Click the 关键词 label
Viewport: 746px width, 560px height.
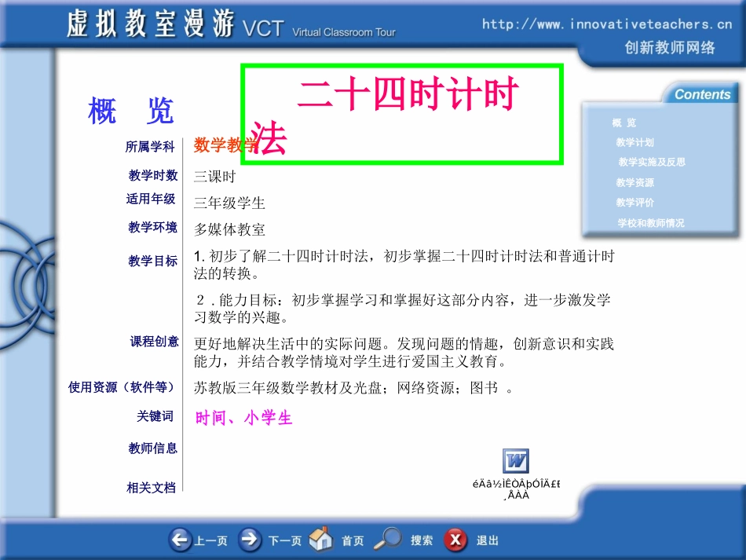pyautogui.click(x=155, y=415)
